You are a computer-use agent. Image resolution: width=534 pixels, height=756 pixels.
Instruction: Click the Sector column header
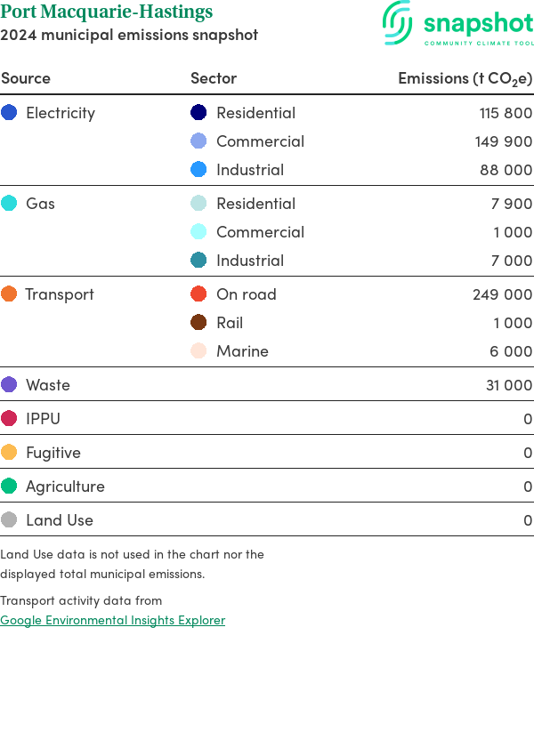pyautogui.click(x=214, y=78)
